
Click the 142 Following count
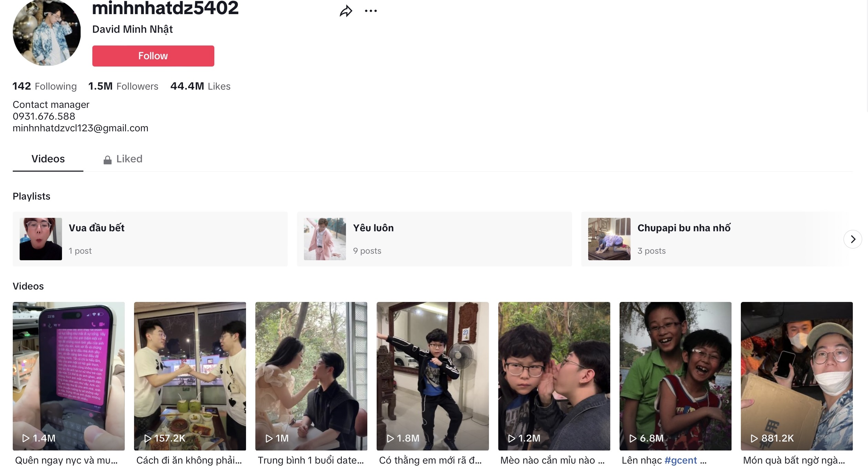pos(44,86)
